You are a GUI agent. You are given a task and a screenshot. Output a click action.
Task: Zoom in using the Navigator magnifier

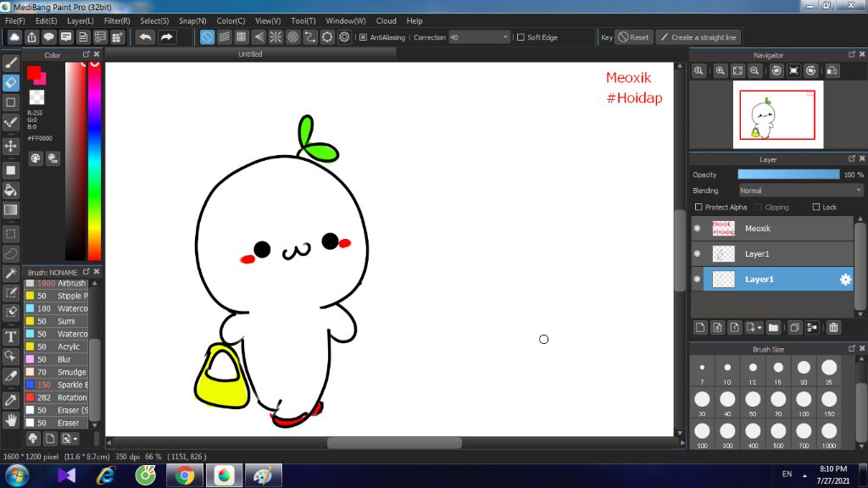720,71
